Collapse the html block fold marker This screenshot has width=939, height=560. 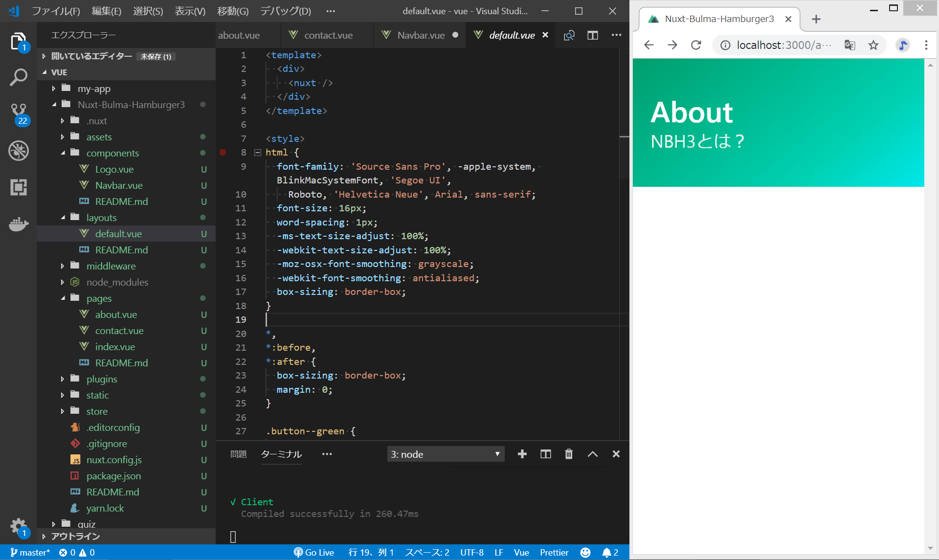[258, 153]
